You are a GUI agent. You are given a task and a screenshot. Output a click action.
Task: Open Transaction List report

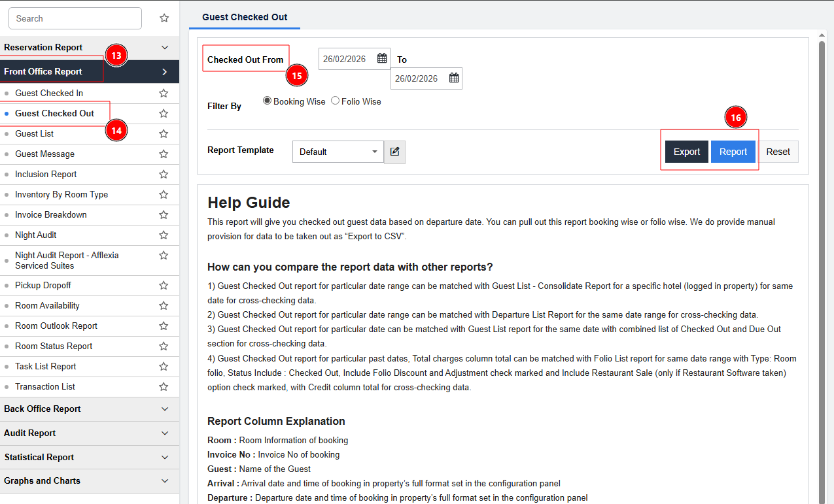pos(45,387)
